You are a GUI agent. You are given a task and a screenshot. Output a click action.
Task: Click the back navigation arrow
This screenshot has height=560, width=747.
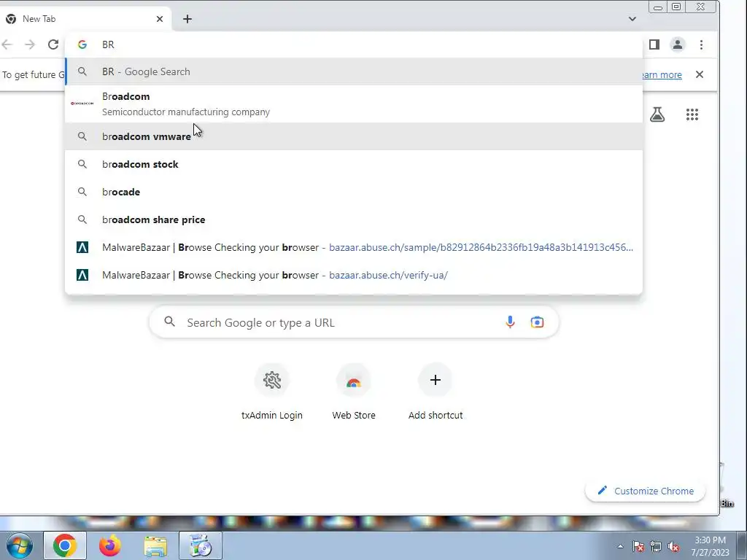(x=7, y=44)
